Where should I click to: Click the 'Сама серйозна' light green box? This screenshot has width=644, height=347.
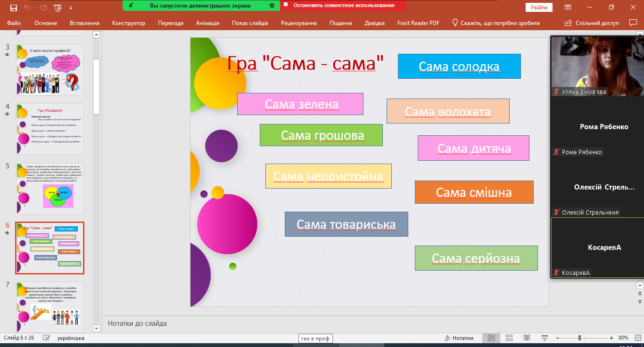476,258
